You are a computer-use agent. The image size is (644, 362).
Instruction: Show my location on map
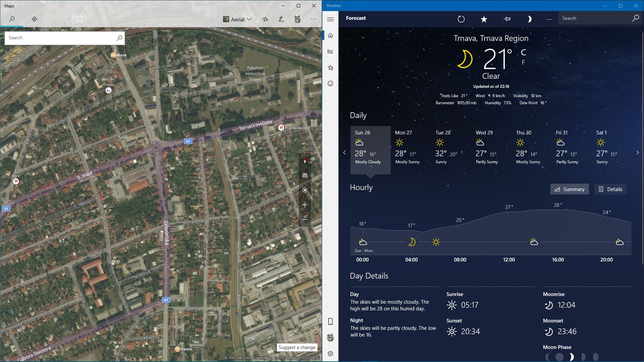tap(305, 190)
